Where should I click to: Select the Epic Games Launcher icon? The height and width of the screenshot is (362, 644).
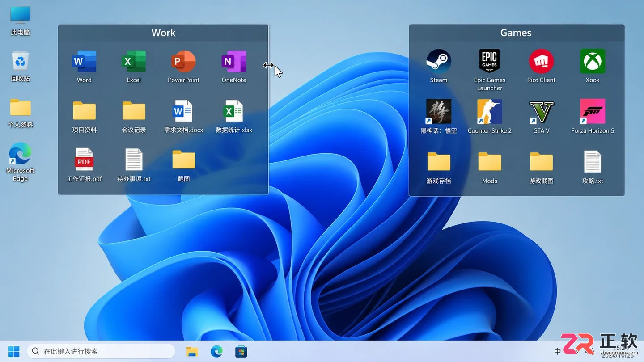pyautogui.click(x=490, y=61)
